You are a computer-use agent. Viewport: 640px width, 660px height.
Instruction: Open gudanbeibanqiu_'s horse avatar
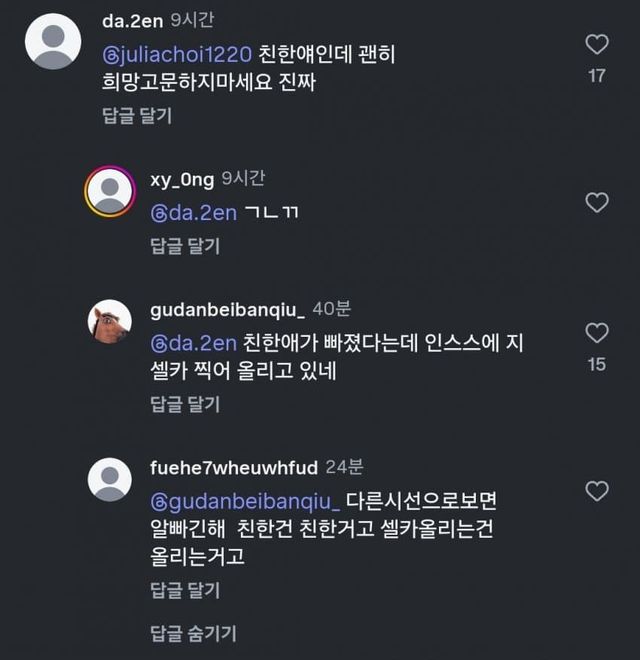coord(110,321)
